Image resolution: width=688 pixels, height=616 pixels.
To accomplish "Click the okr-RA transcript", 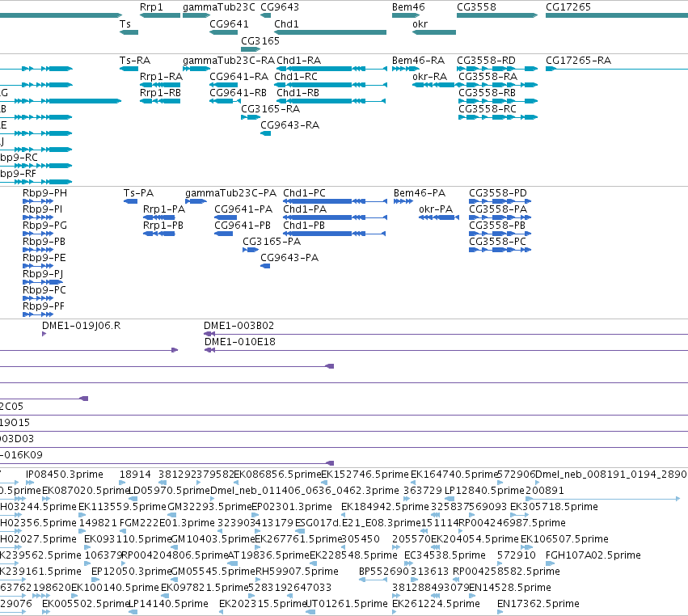I will 434,85.
